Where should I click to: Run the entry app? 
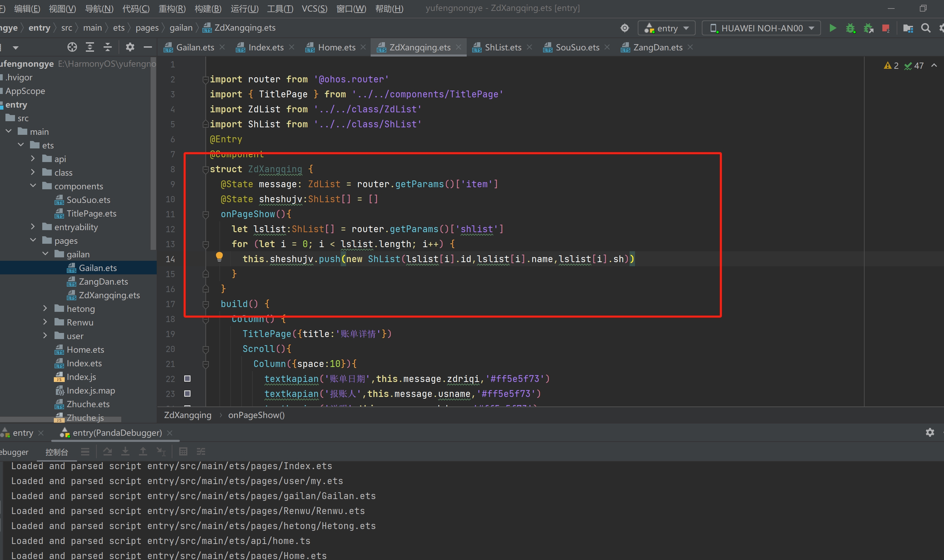(x=832, y=28)
